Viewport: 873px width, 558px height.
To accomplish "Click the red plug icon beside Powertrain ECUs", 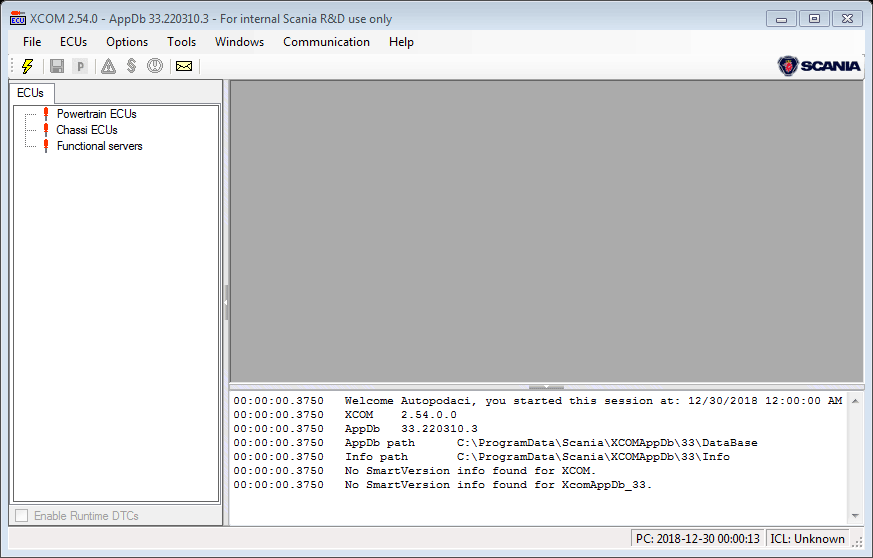I will pos(46,114).
